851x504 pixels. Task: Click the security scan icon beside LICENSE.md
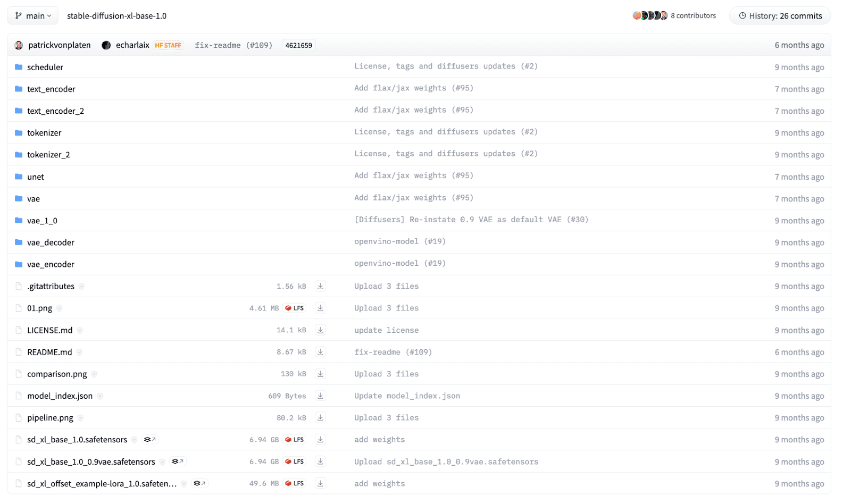[x=80, y=330]
